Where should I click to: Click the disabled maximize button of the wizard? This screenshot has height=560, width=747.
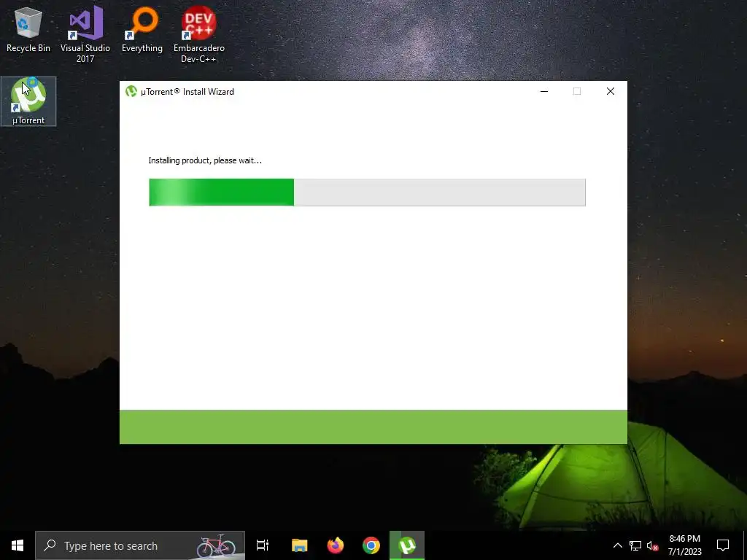coord(577,91)
